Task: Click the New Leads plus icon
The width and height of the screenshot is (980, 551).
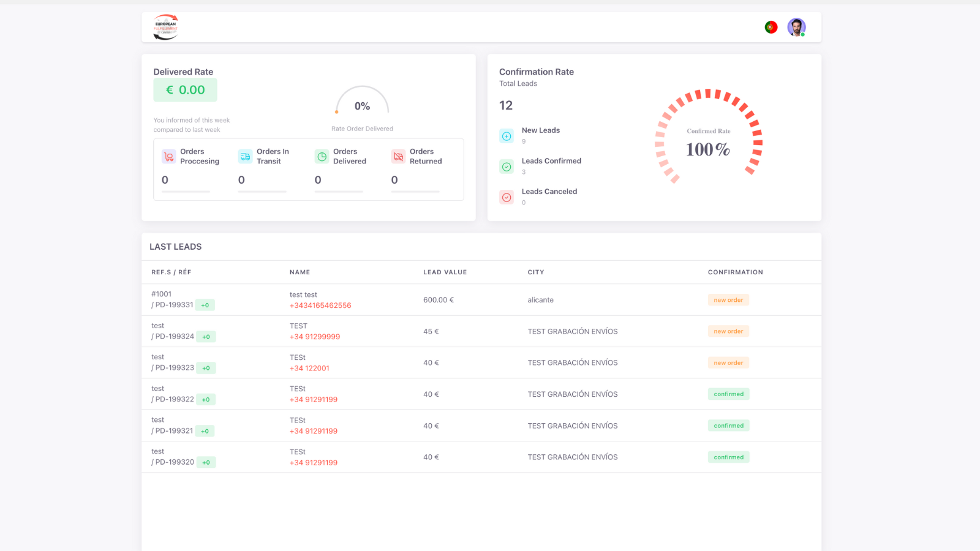Action: coord(507,136)
